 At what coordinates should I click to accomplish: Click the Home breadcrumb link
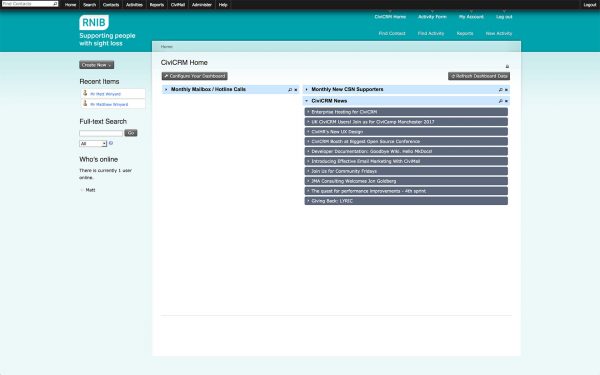[x=166, y=47]
